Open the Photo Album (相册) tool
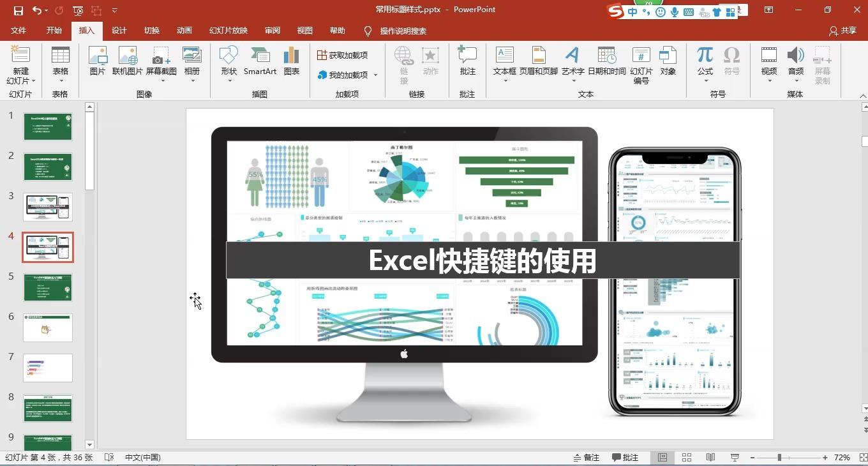 pos(192,64)
